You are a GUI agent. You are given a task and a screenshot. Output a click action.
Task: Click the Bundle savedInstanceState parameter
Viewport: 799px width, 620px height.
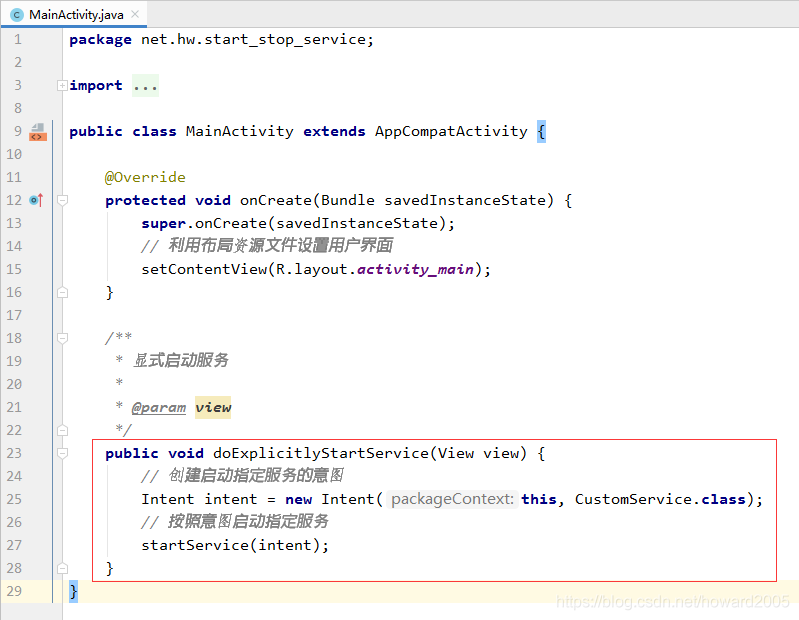point(434,200)
